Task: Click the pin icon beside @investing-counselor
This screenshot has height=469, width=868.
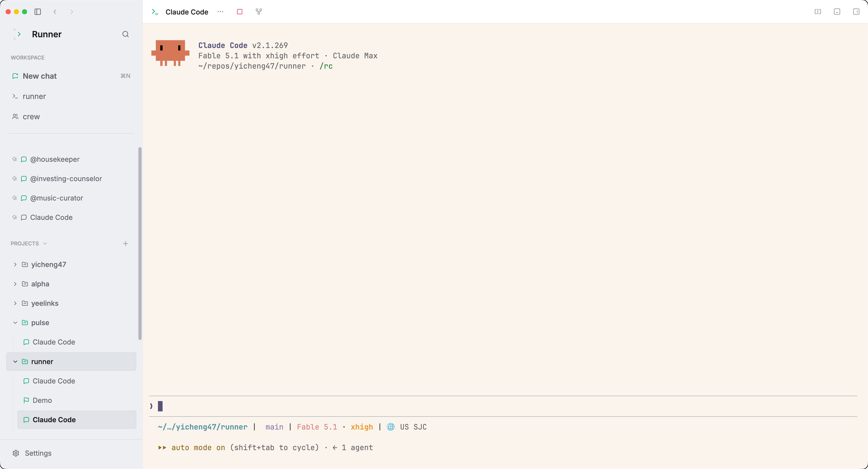Action: click(x=14, y=179)
